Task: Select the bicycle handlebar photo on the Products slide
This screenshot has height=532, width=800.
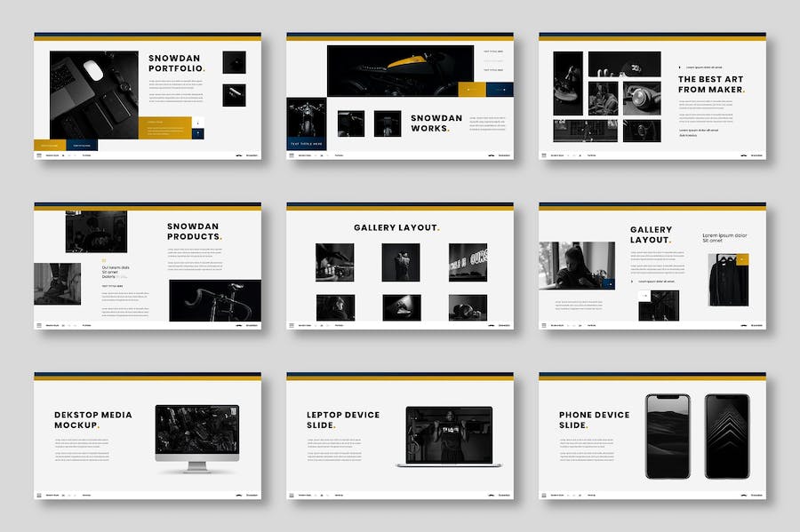Action: tap(214, 300)
